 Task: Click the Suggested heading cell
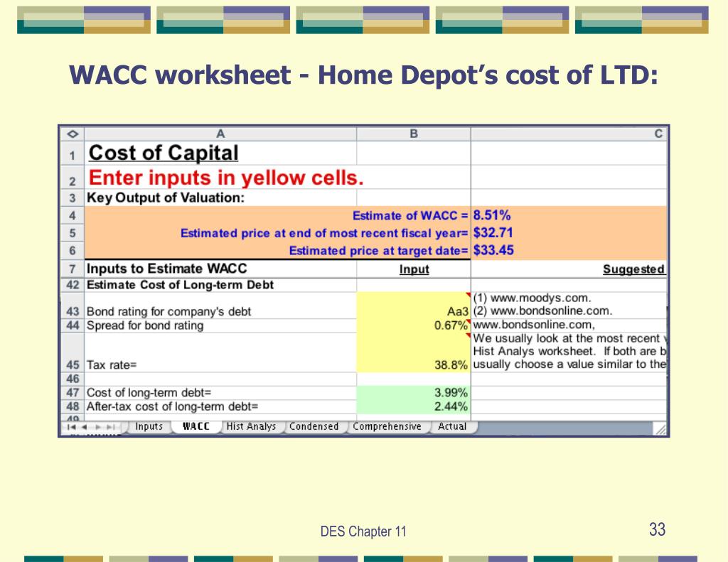pos(569,269)
